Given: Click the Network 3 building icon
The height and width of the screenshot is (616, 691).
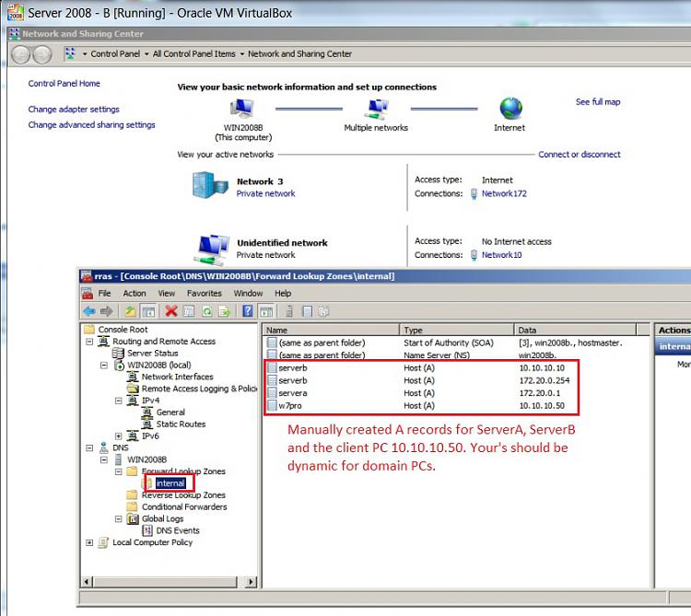Looking at the screenshot, I should pyautogui.click(x=209, y=185).
